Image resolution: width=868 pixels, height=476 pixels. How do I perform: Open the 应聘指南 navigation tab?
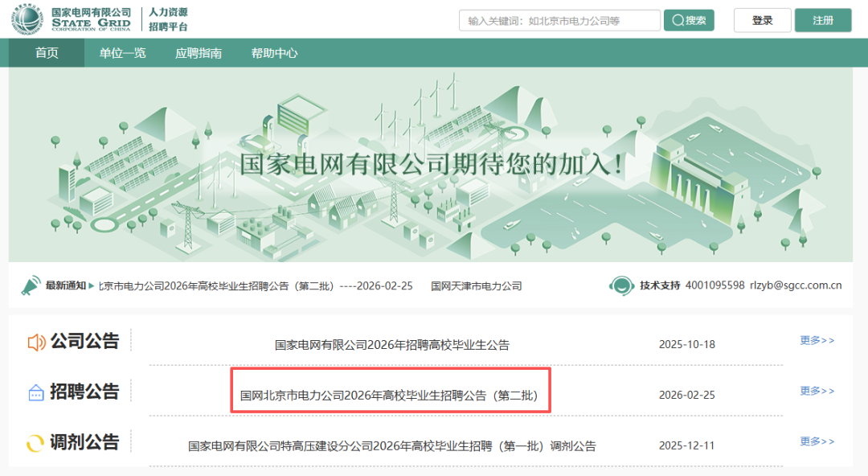point(199,52)
